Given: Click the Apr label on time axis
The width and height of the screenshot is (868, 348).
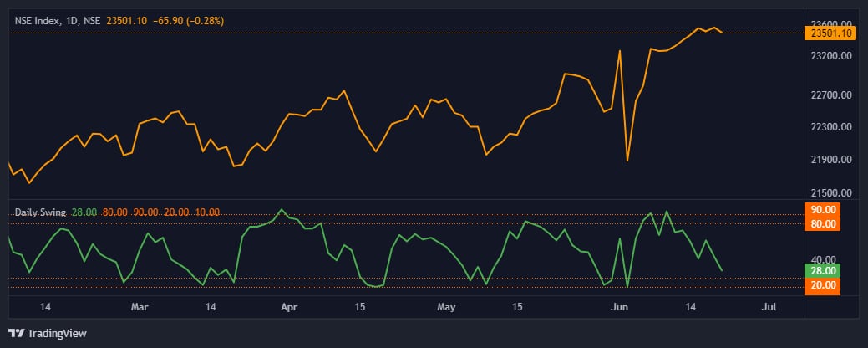Looking at the screenshot, I should pos(289,307).
